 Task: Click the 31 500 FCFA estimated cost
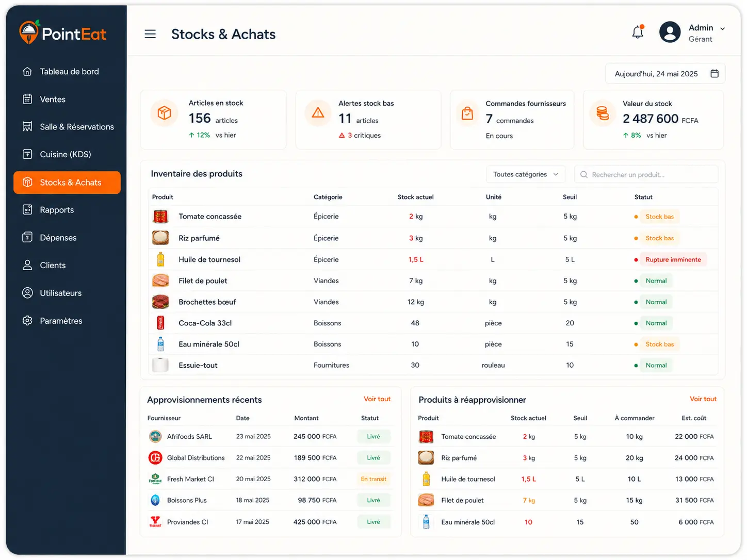point(694,500)
